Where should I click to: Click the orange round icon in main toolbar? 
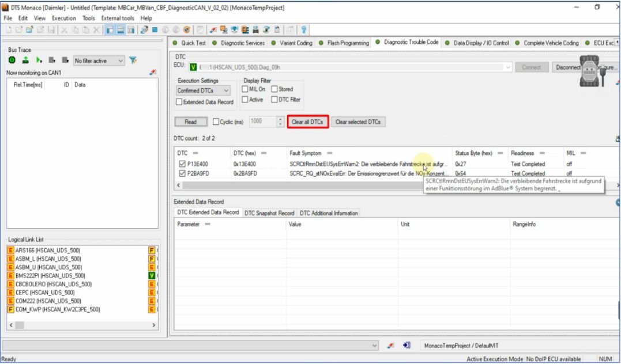pyautogui.click(x=187, y=30)
